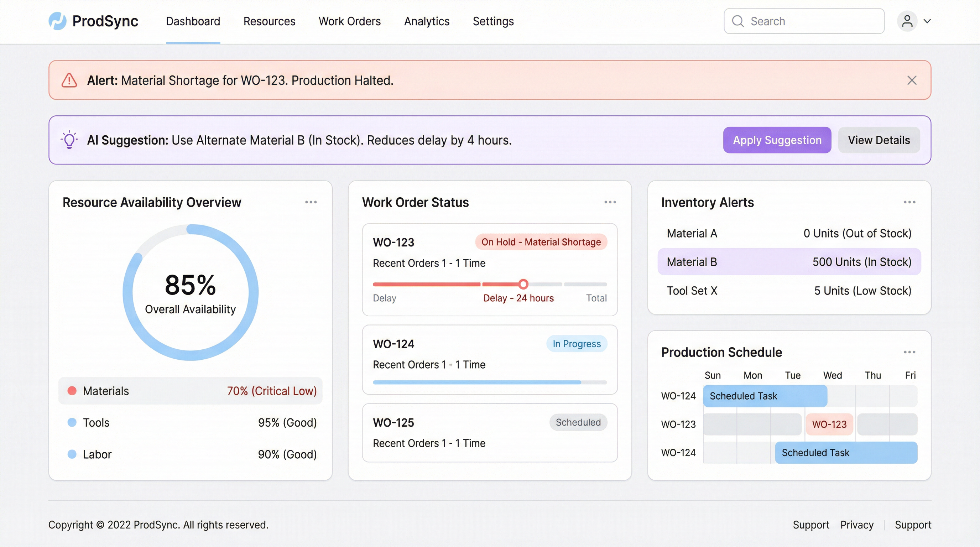Open the Production Schedule ellipsis menu
The image size is (980, 547).
coord(909,353)
